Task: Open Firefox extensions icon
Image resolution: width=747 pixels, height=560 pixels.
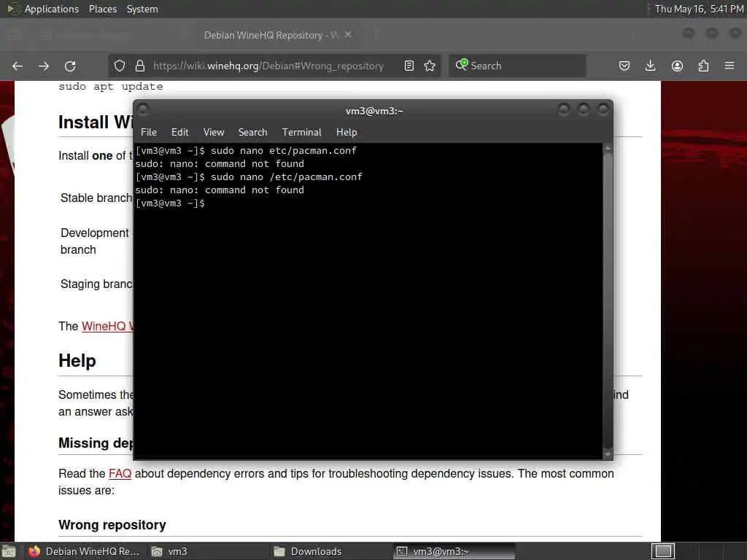Action: click(x=704, y=66)
